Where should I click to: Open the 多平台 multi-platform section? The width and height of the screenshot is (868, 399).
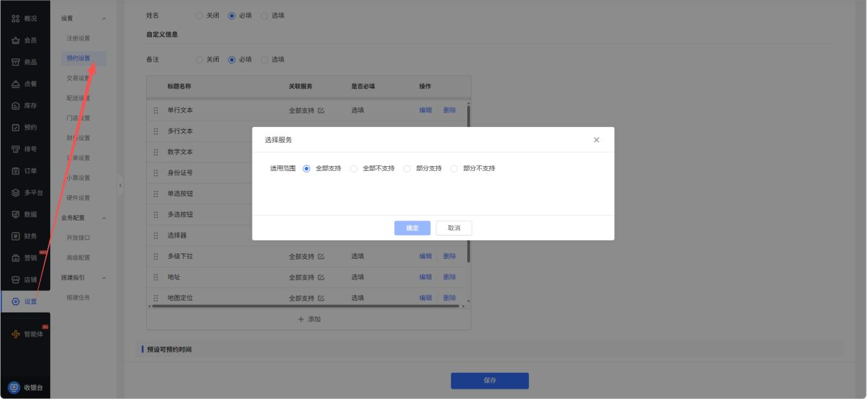tap(27, 193)
